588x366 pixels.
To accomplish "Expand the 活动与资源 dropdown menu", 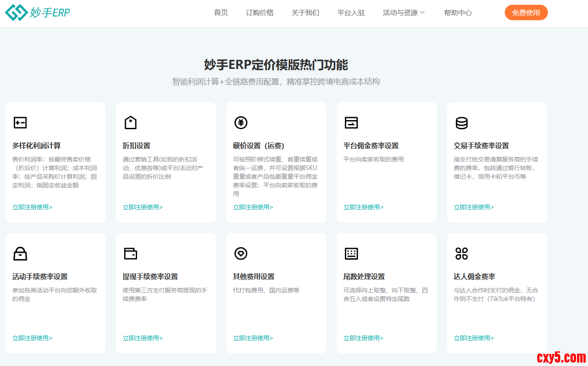I will tap(403, 13).
